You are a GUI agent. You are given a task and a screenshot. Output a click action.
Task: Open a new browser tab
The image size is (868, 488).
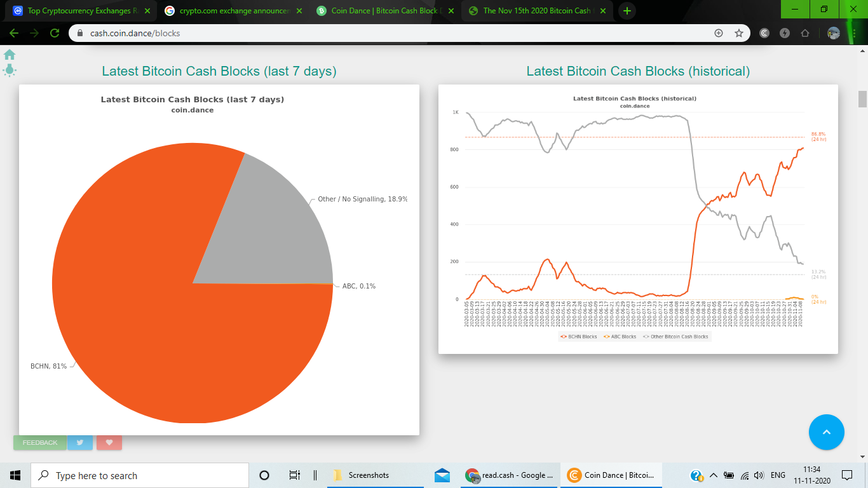(x=627, y=11)
